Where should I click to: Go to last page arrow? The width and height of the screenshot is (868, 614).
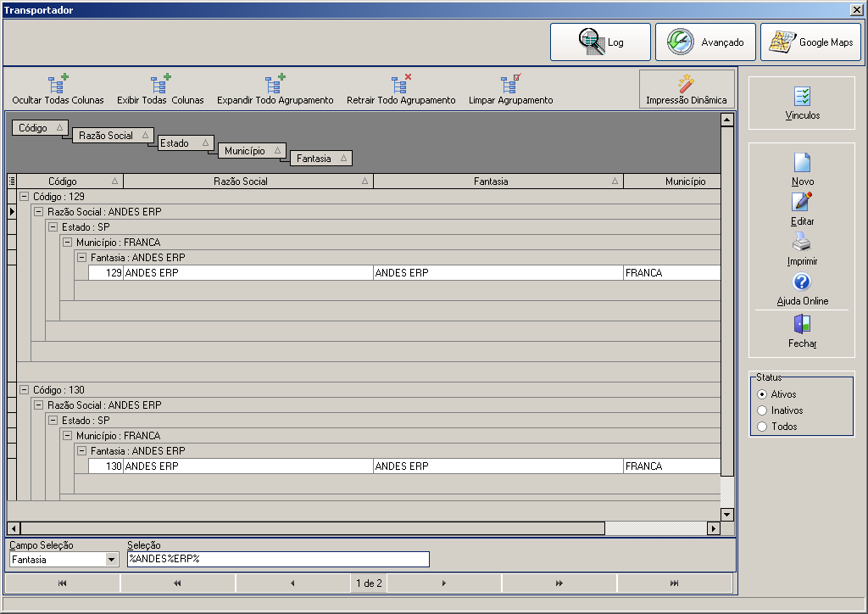pyautogui.click(x=674, y=583)
